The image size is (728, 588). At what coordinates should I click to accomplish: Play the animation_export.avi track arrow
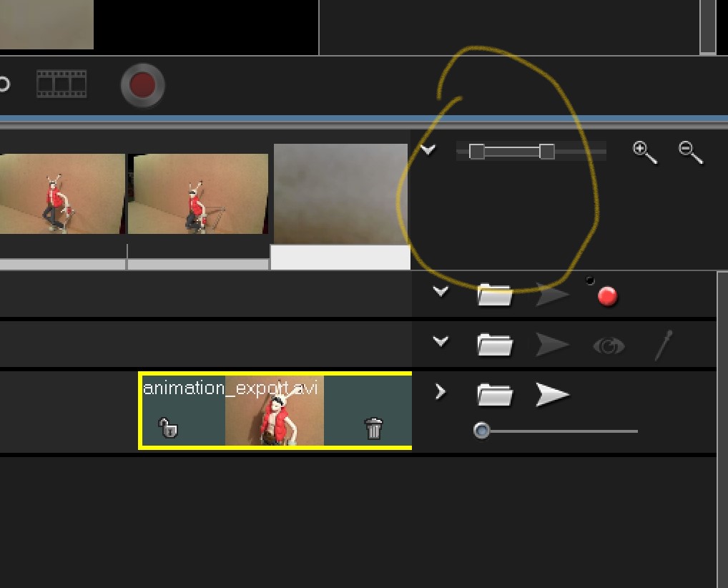click(552, 395)
